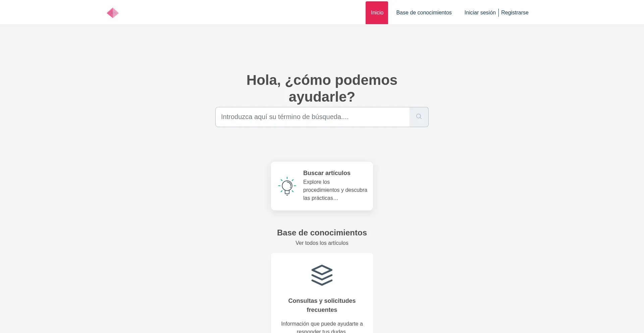
Task: Click Ver todos los artículos
Action: [322, 243]
